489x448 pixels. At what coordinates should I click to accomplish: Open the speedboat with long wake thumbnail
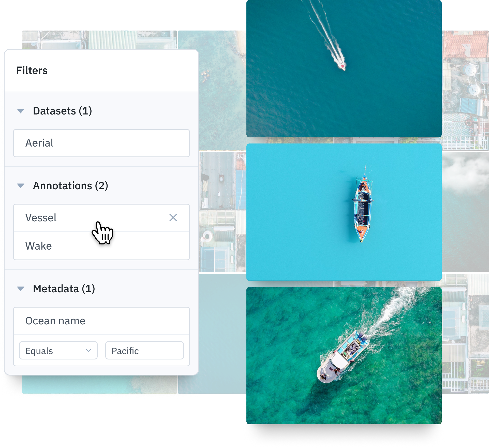pyautogui.click(x=344, y=69)
